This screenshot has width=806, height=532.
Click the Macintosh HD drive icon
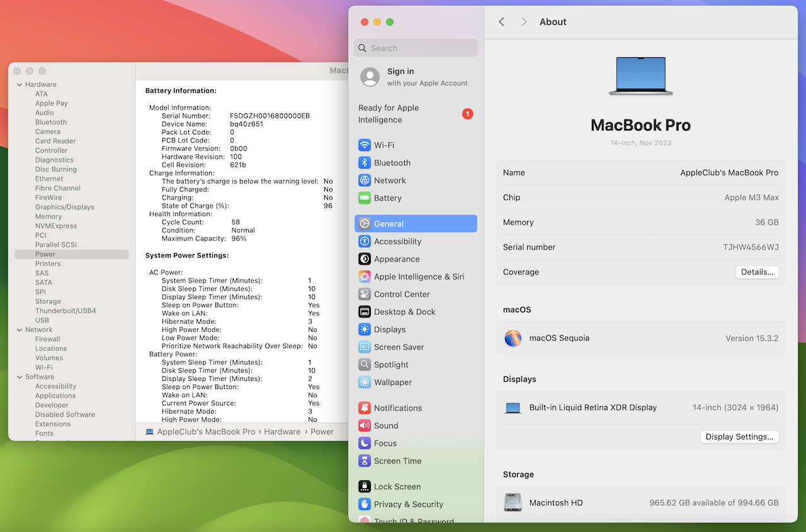pos(513,502)
